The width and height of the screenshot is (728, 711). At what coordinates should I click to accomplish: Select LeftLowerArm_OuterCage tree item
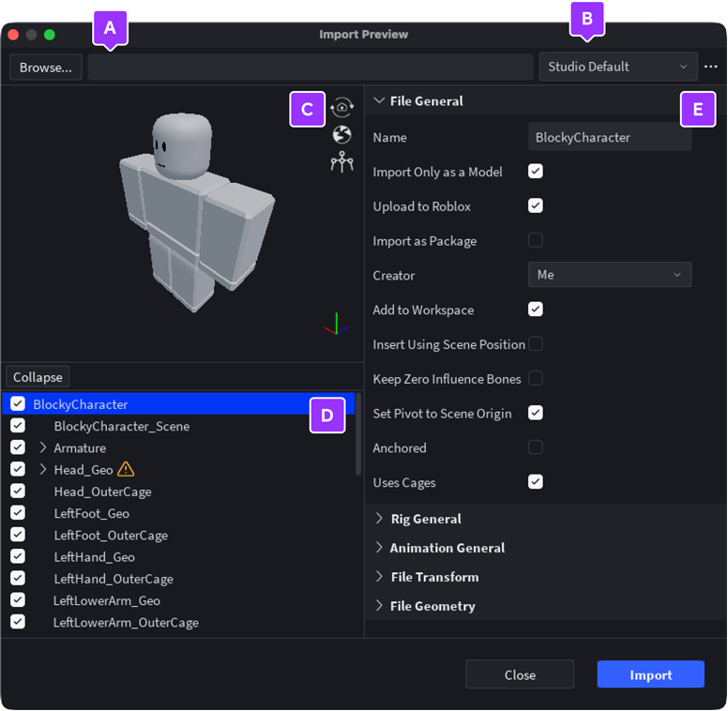pos(126,622)
